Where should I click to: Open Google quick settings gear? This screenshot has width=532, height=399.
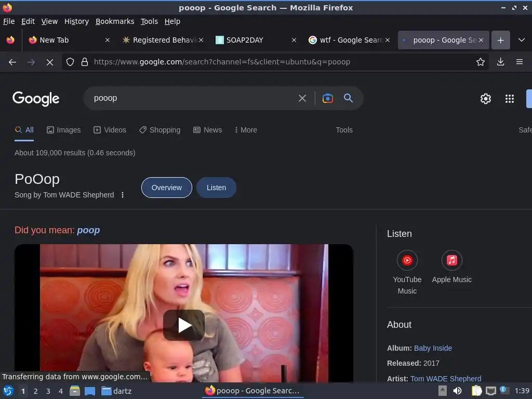point(486,99)
